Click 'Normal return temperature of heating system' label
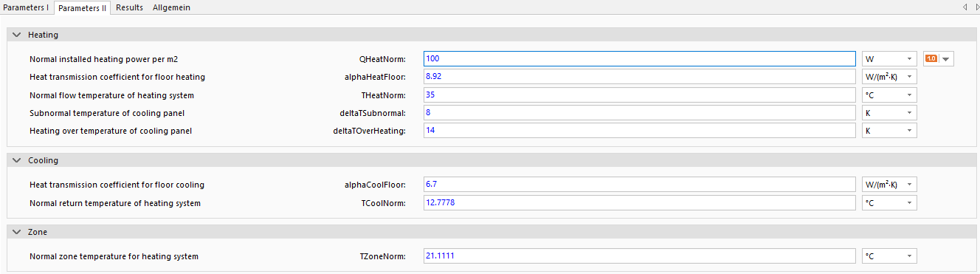 [115, 203]
